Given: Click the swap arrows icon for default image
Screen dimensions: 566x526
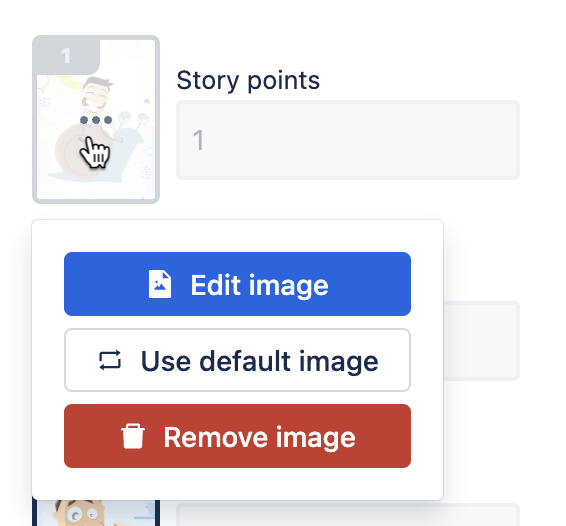Looking at the screenshot, I should pos(110,360).
